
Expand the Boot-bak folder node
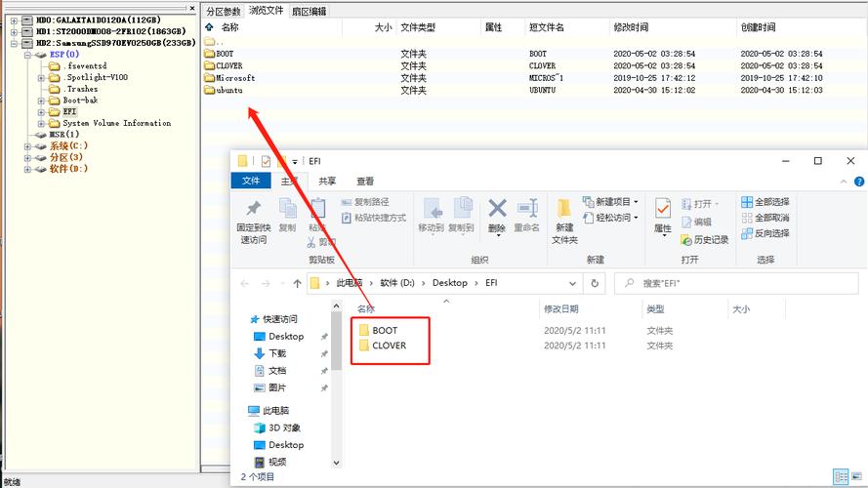point(40,101)
